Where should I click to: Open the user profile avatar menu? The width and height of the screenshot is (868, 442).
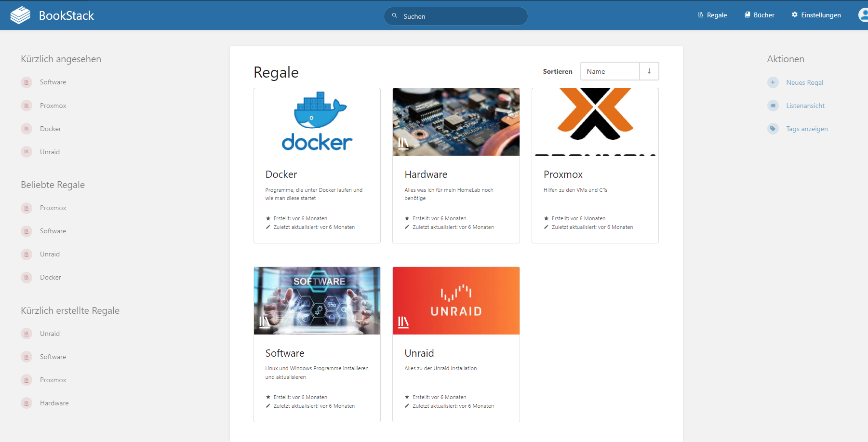click(x=864, y=15)
